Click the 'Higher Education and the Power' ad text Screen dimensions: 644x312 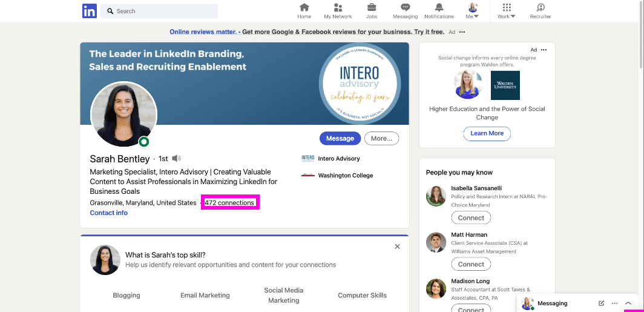(487, 113)
